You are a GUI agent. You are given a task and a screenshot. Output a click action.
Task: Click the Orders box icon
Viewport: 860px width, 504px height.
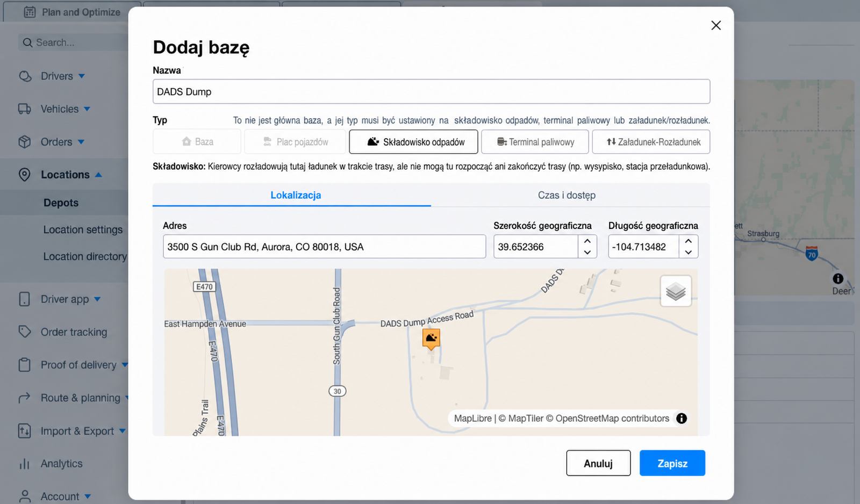click(x=25, y=142)
